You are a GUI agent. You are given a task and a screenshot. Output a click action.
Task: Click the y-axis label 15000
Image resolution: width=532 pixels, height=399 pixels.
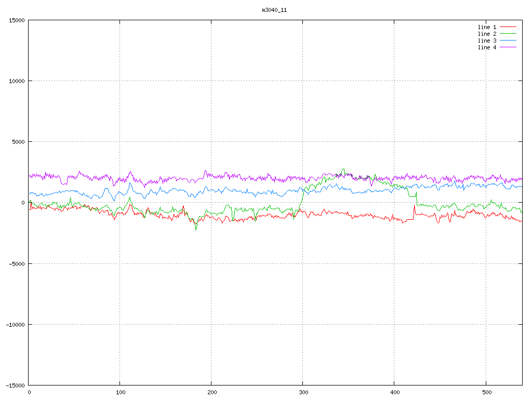(17, 20)
